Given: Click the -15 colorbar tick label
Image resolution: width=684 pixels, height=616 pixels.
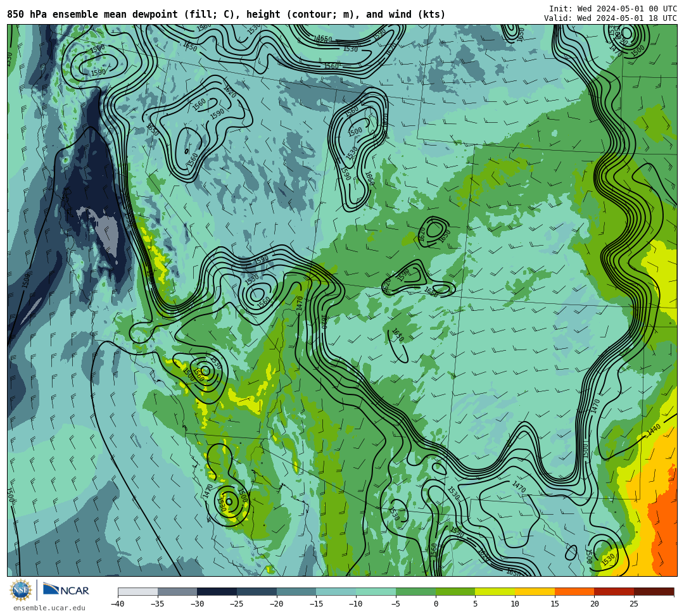Looking at the screenshot, I should [x=316, y=604].
